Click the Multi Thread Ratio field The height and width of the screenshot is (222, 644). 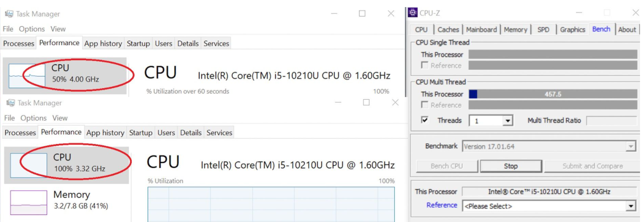[612, 121]
